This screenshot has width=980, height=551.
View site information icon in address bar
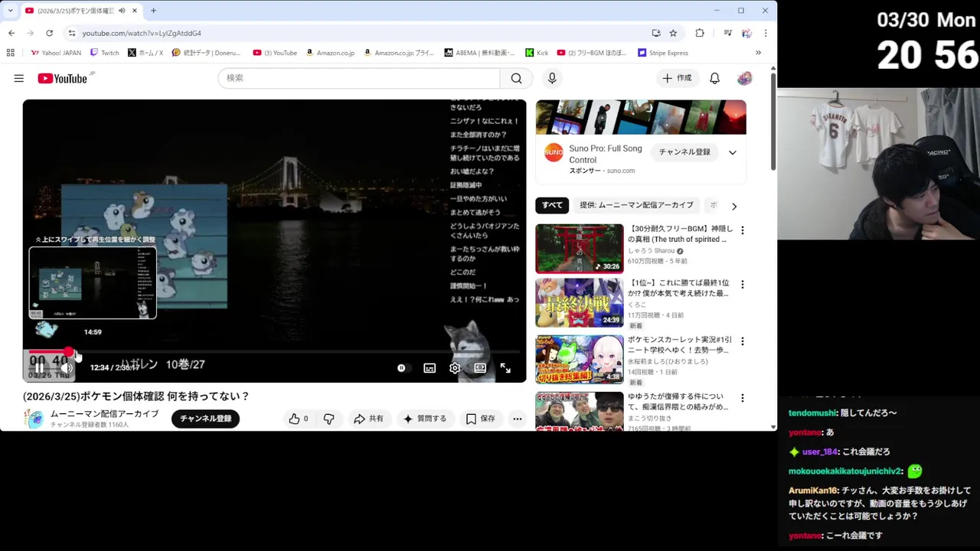[x=71, y=33]
